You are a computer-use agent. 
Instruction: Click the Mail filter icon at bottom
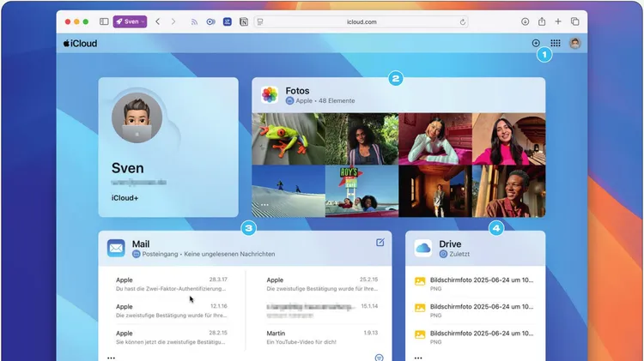click(379, 358)
